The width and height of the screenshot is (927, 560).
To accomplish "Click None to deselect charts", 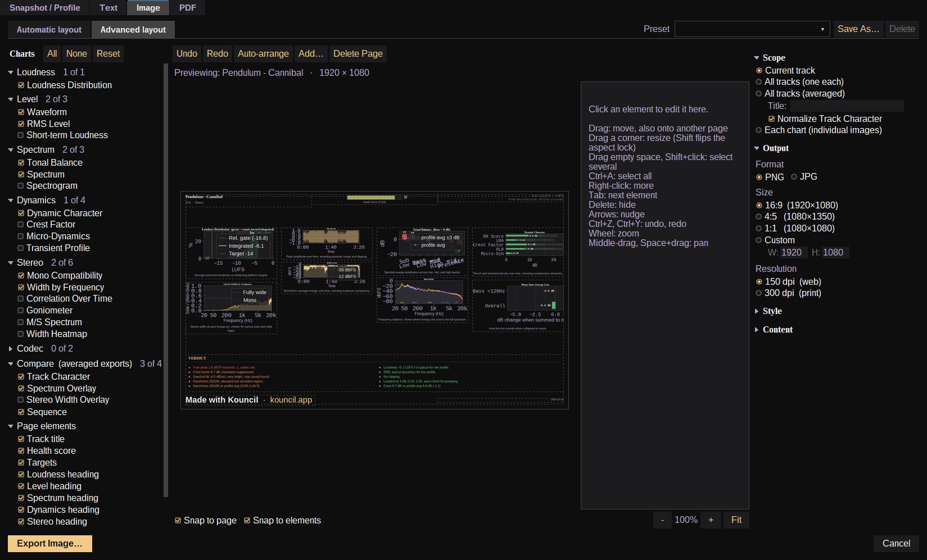I will tap(76, 54).
